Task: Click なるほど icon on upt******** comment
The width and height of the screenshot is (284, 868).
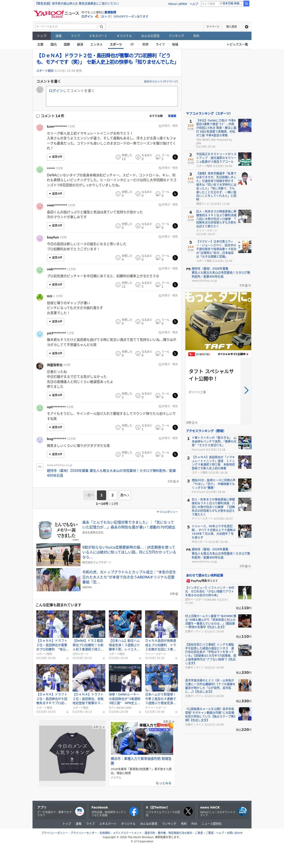Action: 138,427
